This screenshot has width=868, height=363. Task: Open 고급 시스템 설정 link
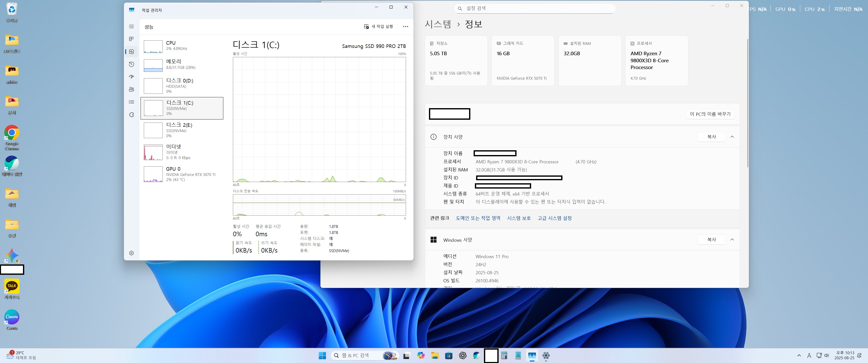click(x=554, y=218)
